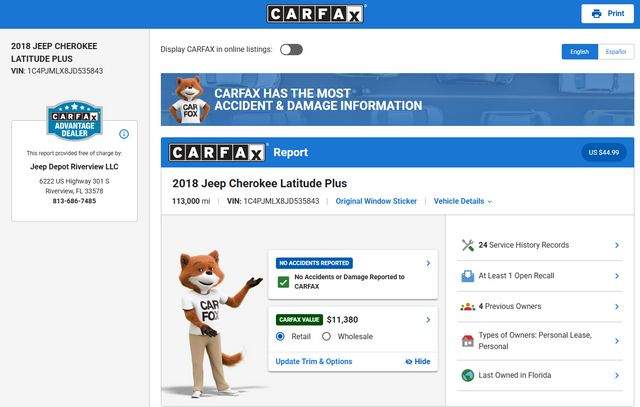The height and width of the screenshot is (407, 640).
Task: Expand the CARFAX Value chevron
Action: tap(428, 320)
